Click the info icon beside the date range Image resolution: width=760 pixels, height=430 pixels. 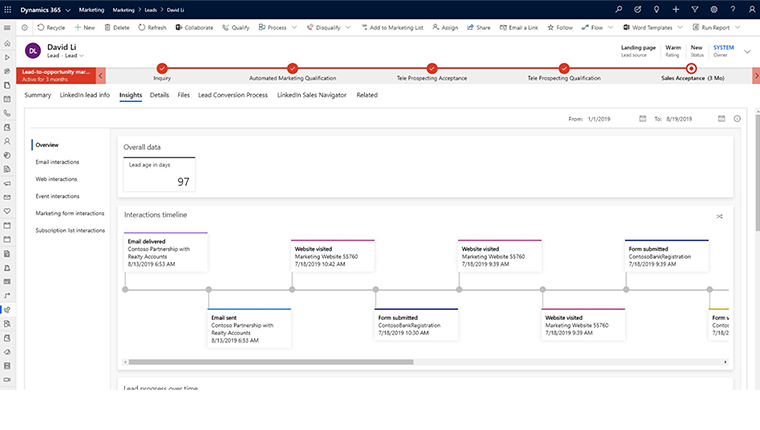737,118
